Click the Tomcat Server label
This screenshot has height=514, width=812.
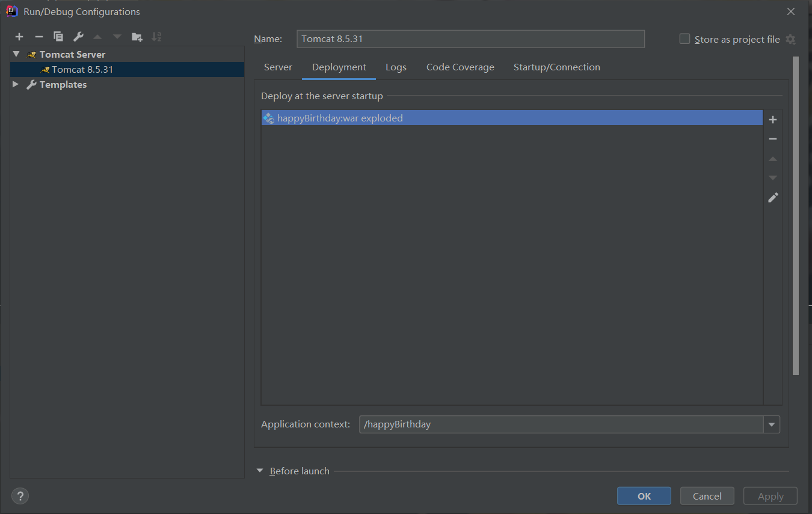[x=73, y=55]
